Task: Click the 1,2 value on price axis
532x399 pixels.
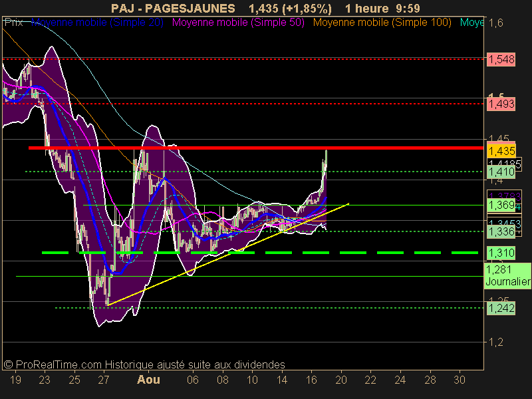Action: pyautogui.click(x=495, y=342)
